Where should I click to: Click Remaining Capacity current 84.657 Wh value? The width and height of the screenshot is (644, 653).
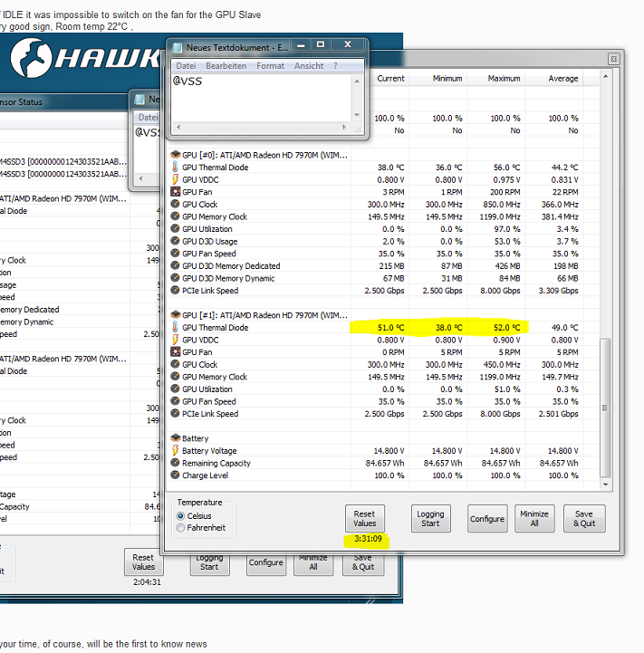tap(385, 463)
